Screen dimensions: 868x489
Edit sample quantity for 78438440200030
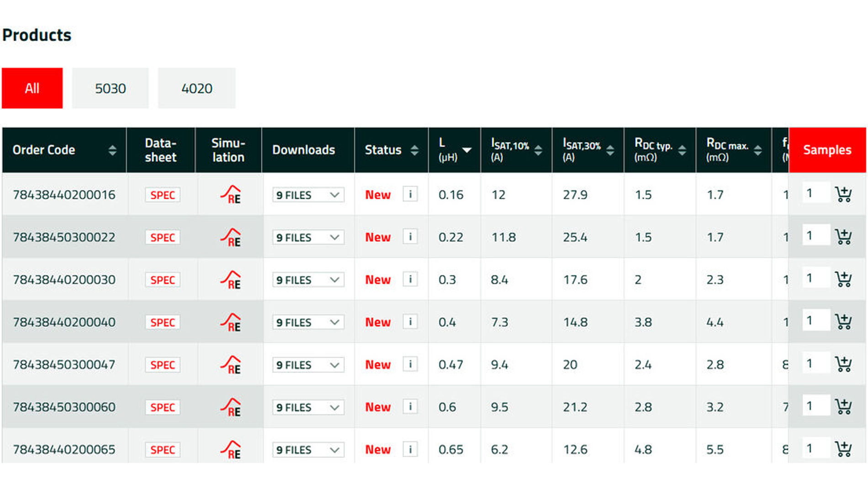815,278
